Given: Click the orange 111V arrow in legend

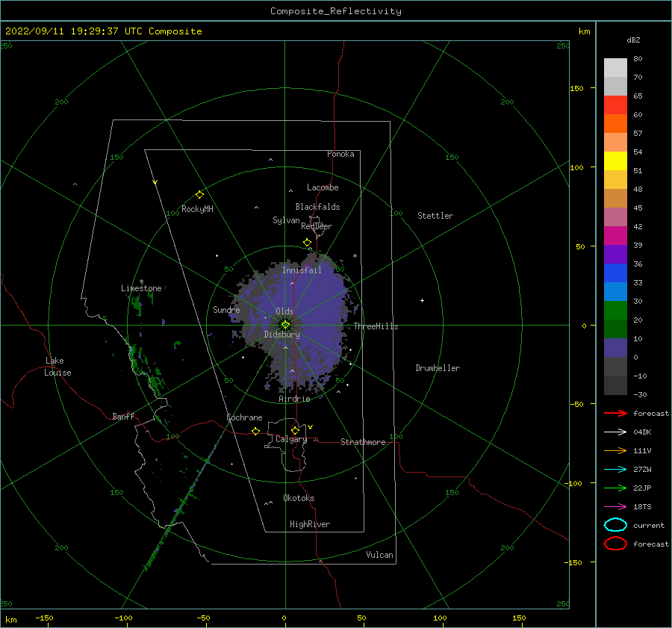Looking at the screenshot, I should point(615,450).
